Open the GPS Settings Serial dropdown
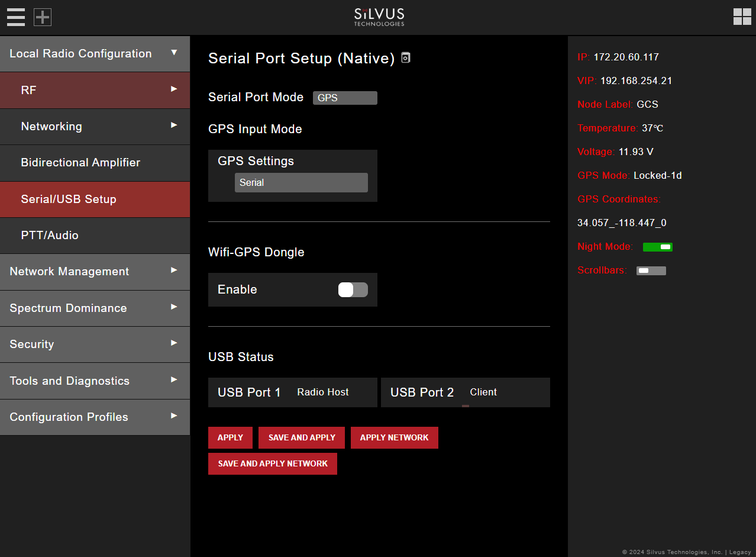The height and width of the screenshot is (557, 756). 301,182
